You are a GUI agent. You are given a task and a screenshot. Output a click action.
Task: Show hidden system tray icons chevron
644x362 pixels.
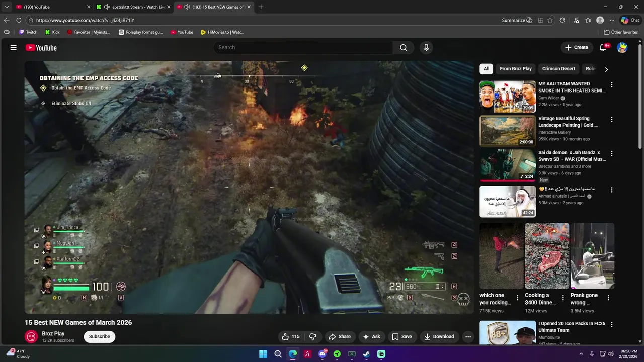(581, 354)
